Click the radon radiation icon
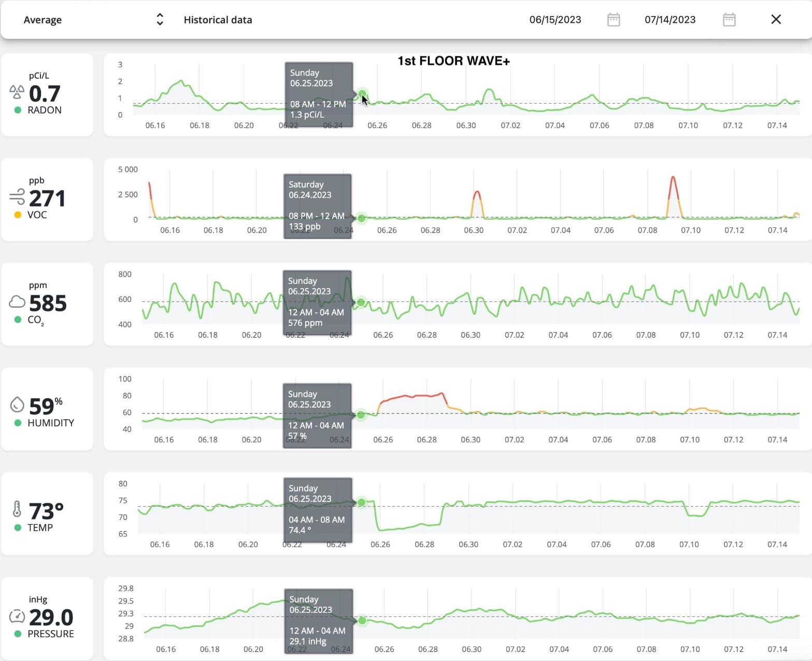This screenshot has height=661, width=812. tap(17, 92)
